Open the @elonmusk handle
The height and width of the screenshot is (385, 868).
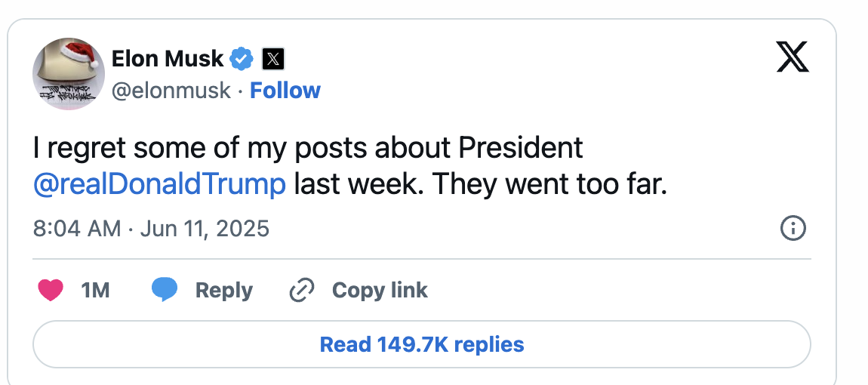[x=171, y=91]
